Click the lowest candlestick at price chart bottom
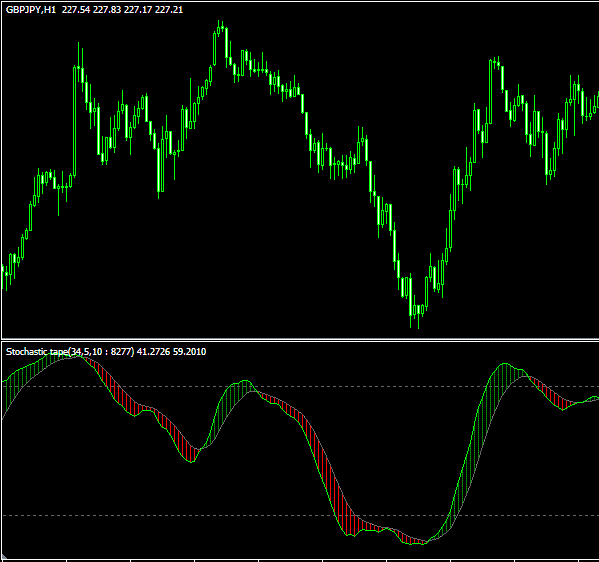Image resolution: width=599 pixels, height=562 pixels. [x=419, y=316]
